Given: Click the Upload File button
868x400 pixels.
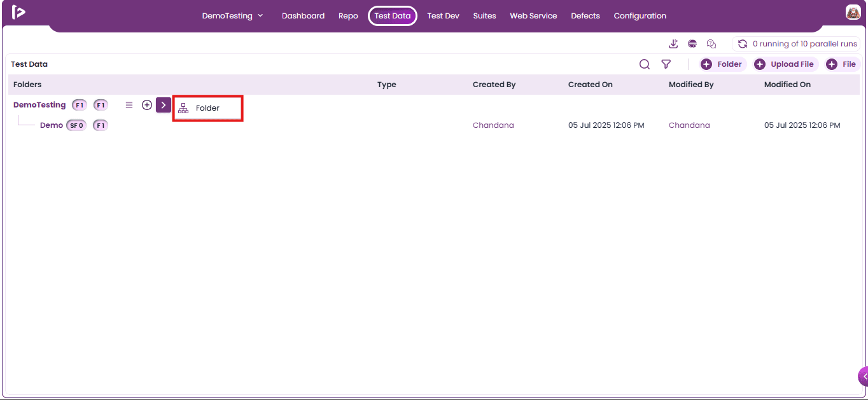Looking at the screenshot, I should click(785, 64).
